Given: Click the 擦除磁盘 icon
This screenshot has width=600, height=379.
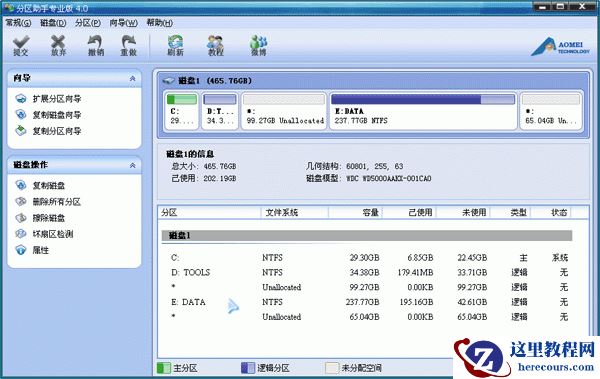Looking at the screenshot, I should tap(21, 218).
